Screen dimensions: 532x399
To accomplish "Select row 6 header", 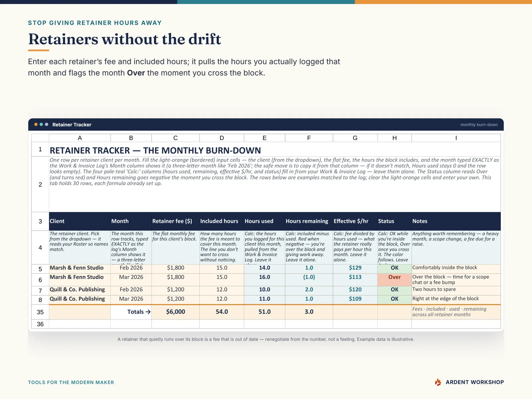I will [40, 280].
